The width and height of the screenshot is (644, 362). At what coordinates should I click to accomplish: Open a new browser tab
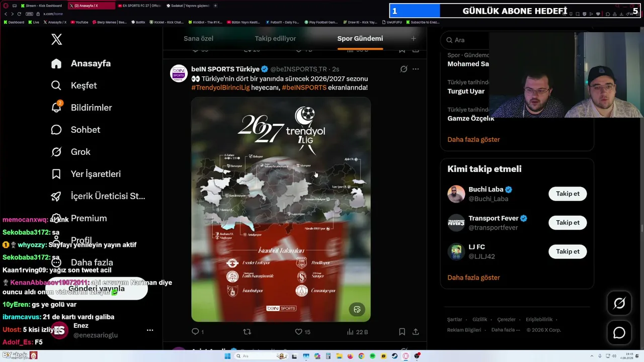click(215, 6)
